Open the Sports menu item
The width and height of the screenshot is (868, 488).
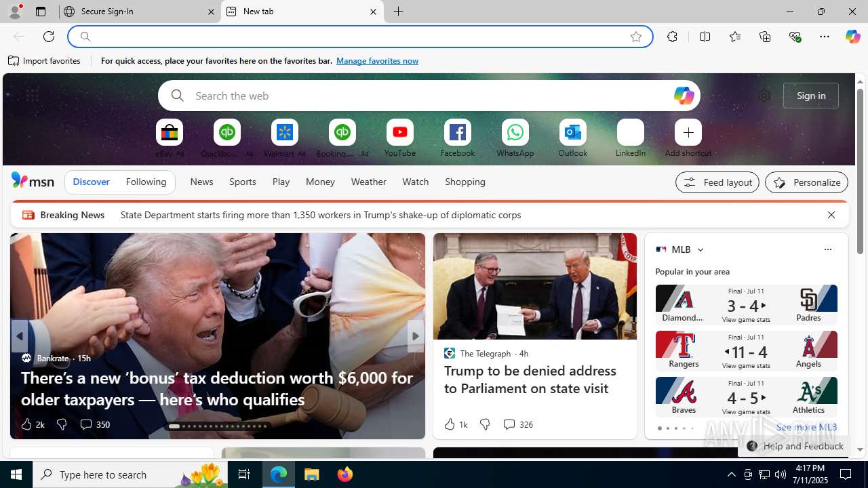pos(243,182)
